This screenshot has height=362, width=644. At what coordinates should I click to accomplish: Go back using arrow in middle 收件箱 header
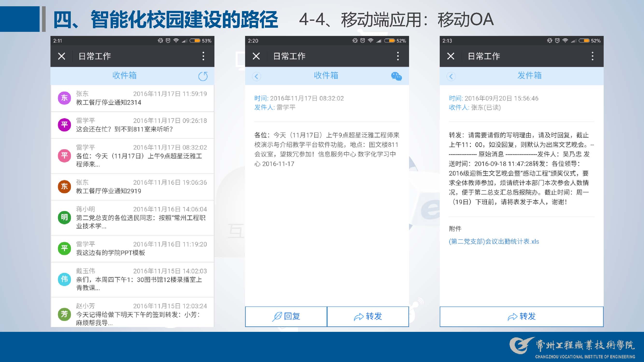pos(256,76)
